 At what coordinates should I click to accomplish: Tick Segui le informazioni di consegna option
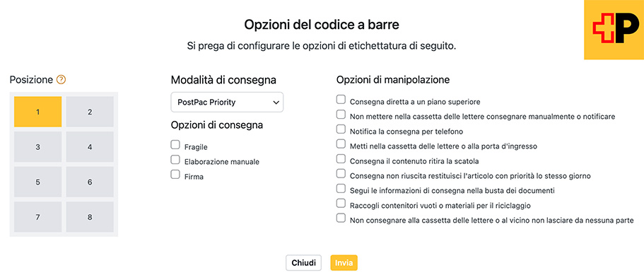coord(341,188)
